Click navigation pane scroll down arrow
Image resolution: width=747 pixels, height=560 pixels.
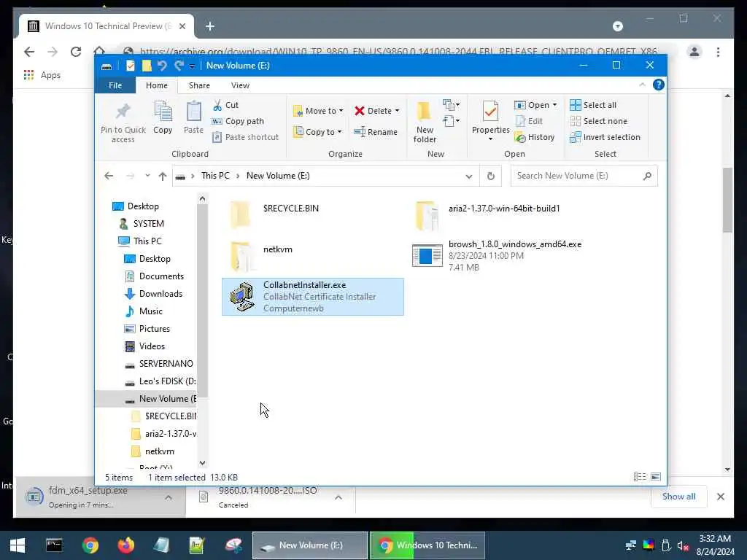tap(203, 463)
